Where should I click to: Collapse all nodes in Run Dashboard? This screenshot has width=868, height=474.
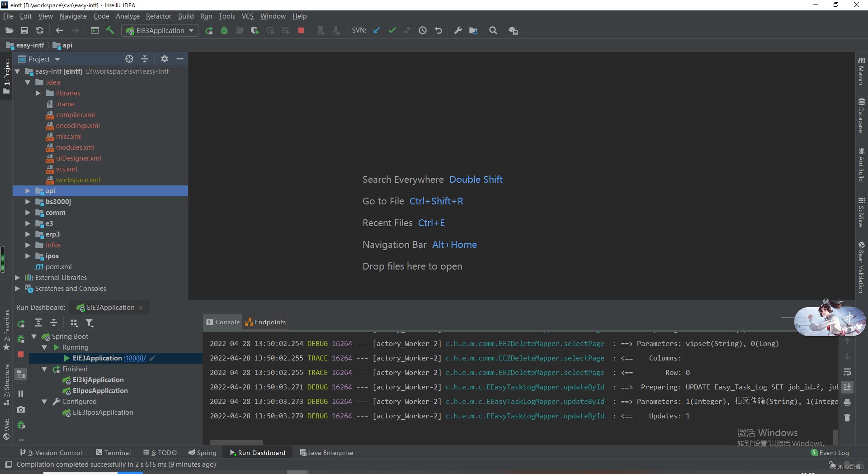54,322
